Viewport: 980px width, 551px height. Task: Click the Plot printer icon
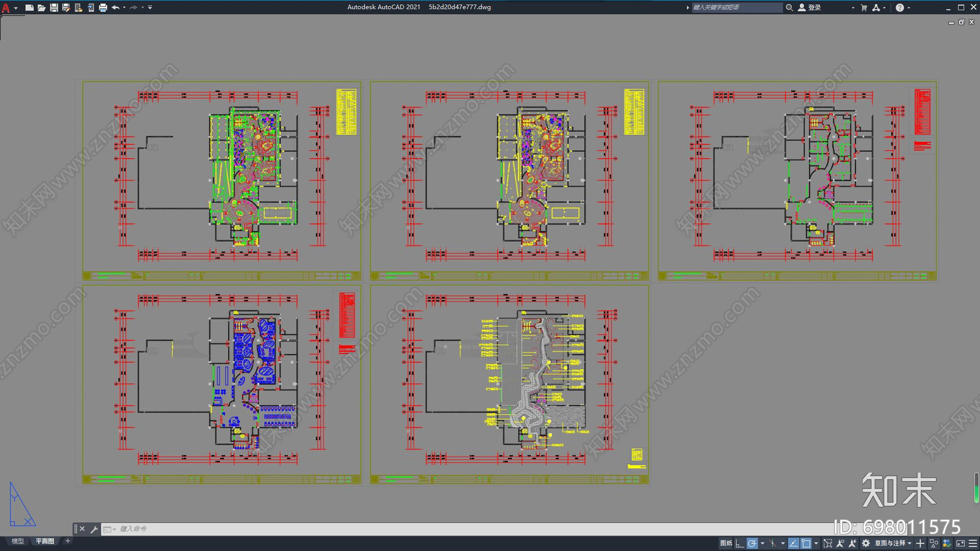pyautogui.click(x=103, y=7)
